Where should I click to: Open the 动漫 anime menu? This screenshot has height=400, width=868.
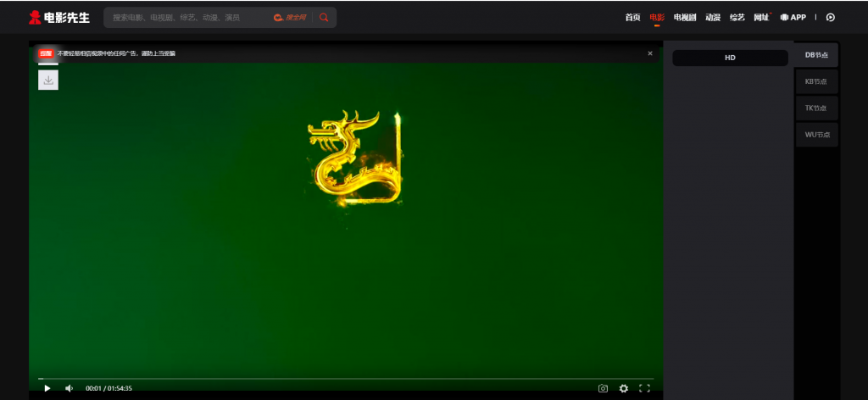713,18
